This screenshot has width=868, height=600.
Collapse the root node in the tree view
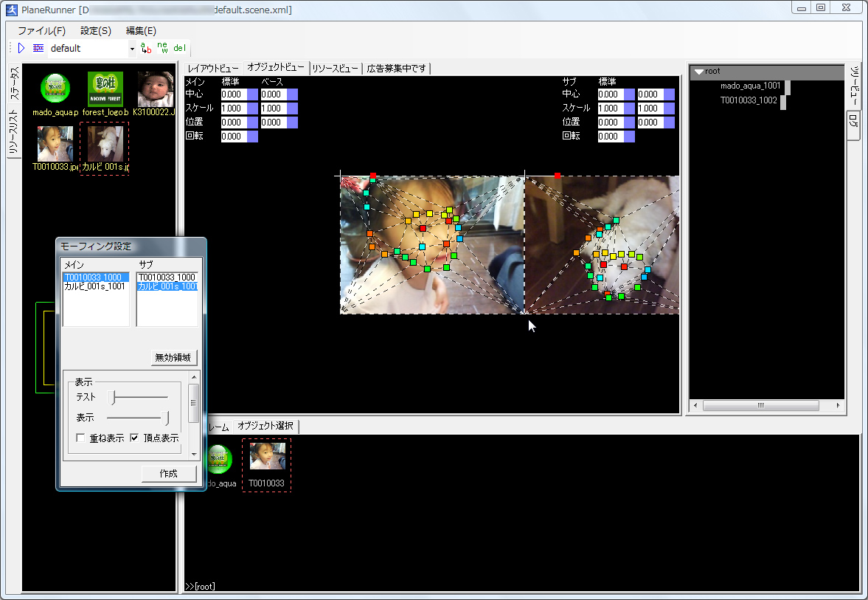point(699,70)
